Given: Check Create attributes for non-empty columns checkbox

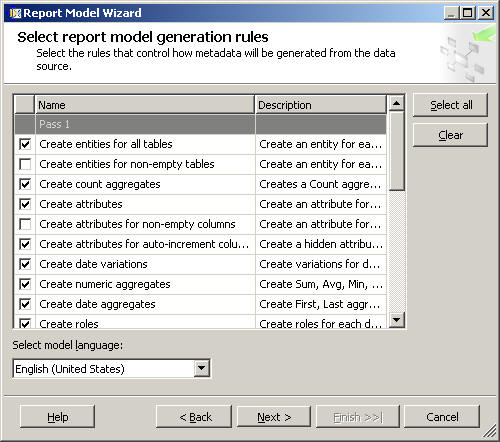Looking at the screenshot, I should click(25, 224).
